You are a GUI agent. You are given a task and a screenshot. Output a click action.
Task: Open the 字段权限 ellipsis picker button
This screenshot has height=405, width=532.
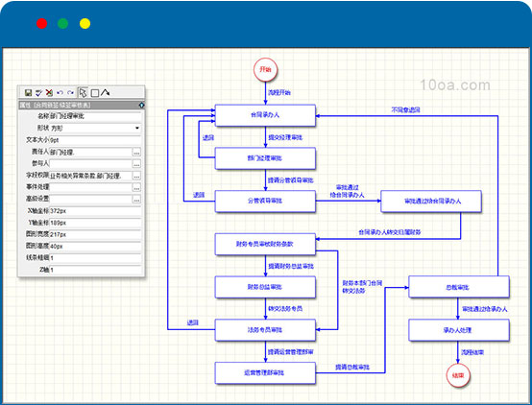click(136, 176)
